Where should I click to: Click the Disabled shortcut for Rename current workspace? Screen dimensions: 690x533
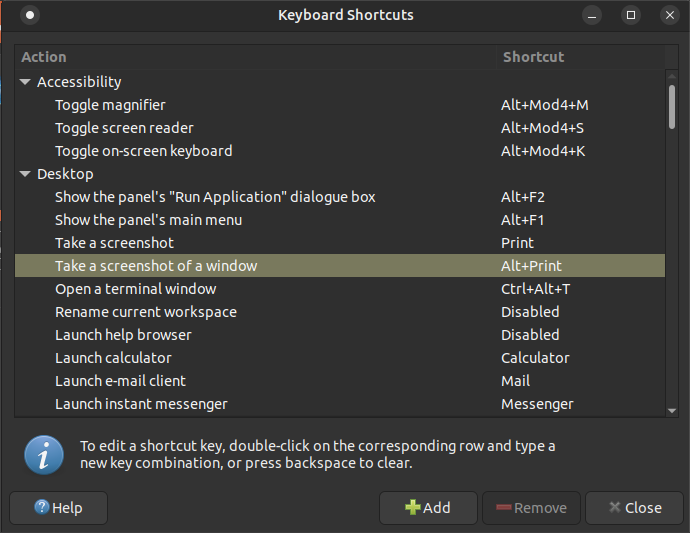click(x=530, y=312)
